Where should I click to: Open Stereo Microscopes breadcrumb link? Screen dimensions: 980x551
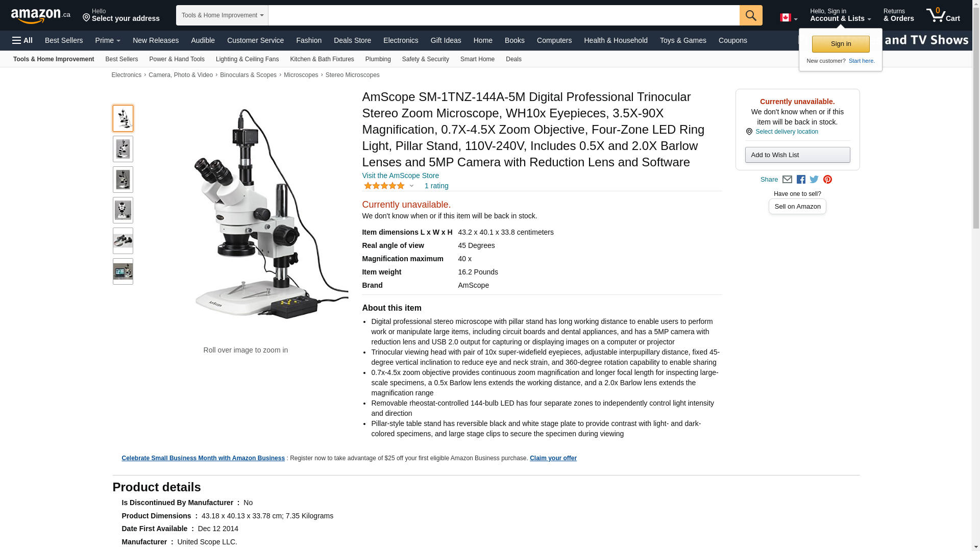(352, 75)
